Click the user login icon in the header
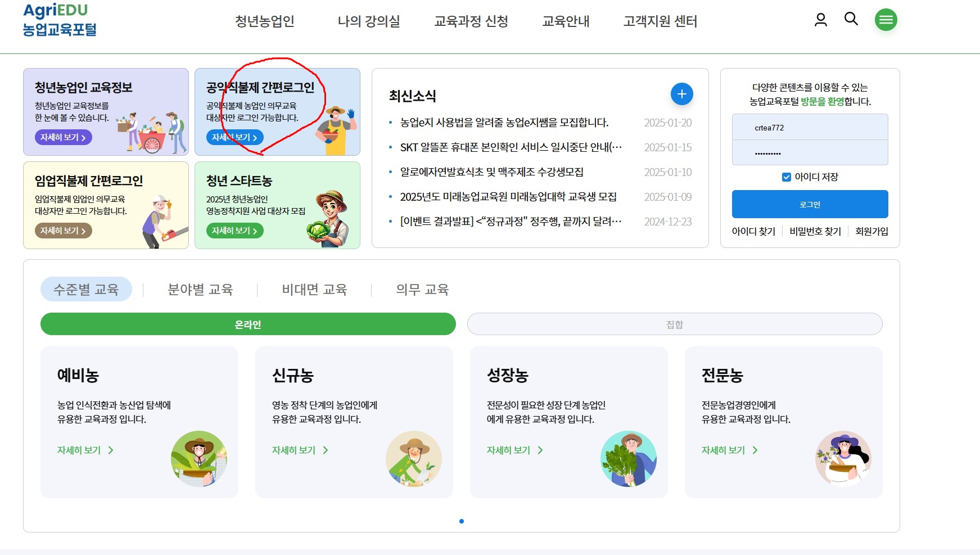980x555 pixels. pos(821,19)
